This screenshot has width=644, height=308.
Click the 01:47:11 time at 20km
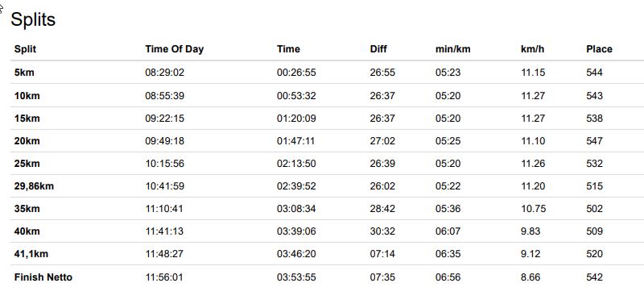pos(295,141)
